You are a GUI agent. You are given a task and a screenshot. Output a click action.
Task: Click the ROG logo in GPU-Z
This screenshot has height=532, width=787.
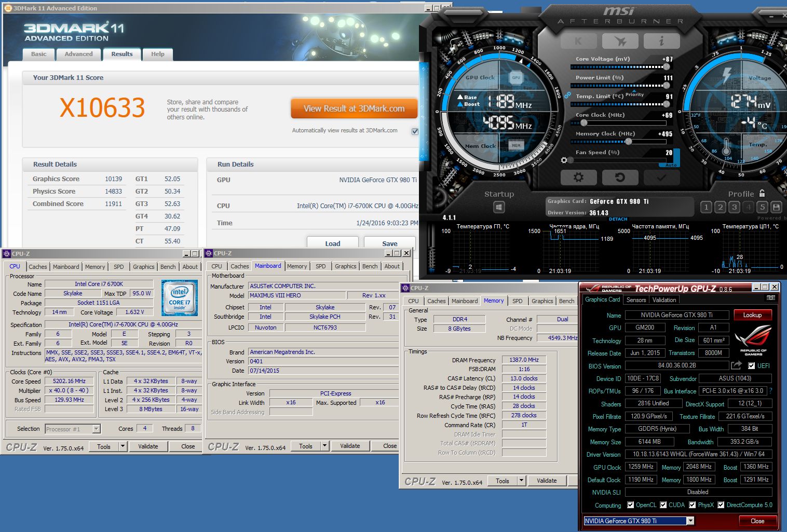pyautogui.click(x=753, y=340)
